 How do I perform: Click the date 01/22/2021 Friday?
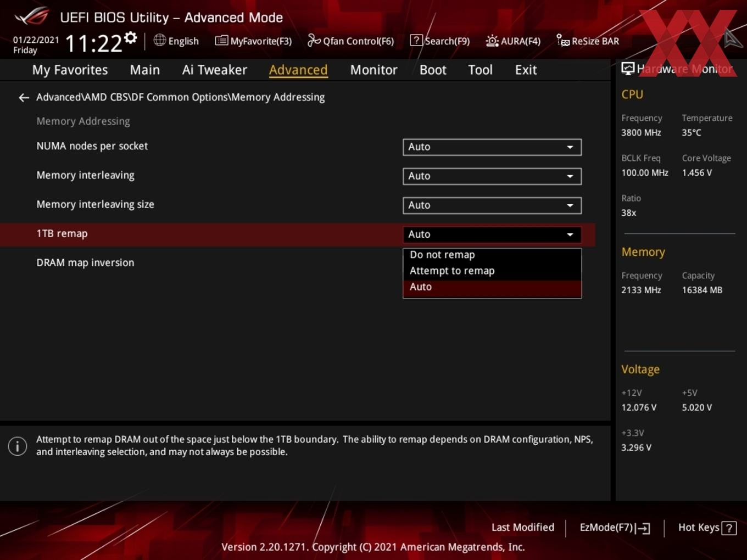coord(36,45)
